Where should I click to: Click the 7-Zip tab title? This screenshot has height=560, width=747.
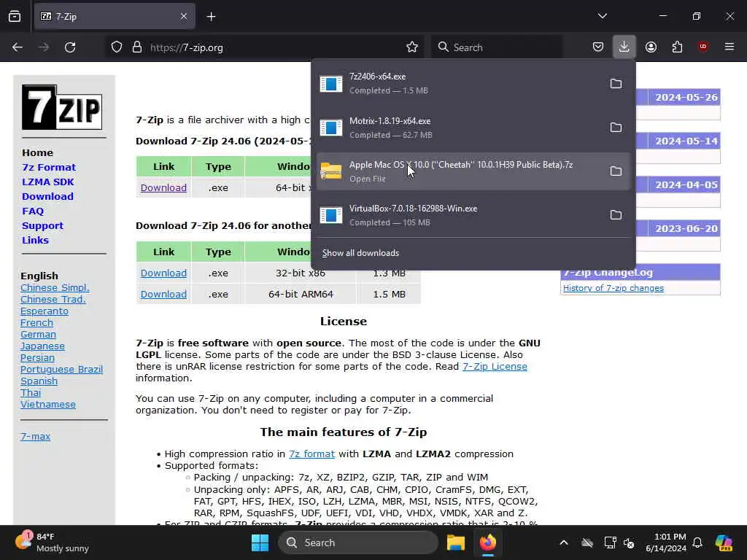[66, 17]
